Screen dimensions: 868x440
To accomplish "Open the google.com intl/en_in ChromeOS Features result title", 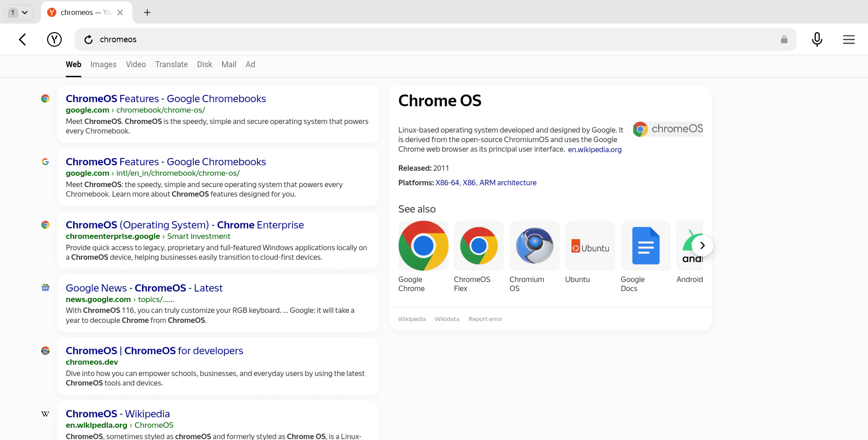I will point(166,162).
